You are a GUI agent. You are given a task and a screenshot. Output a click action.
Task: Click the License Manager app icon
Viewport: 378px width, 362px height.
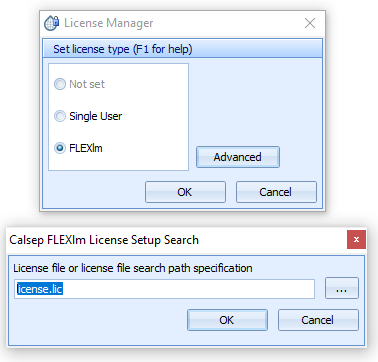(x=51, y=23)
